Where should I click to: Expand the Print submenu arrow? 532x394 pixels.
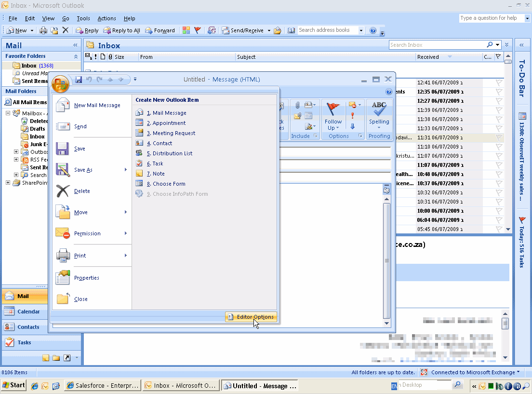point(126,256)
